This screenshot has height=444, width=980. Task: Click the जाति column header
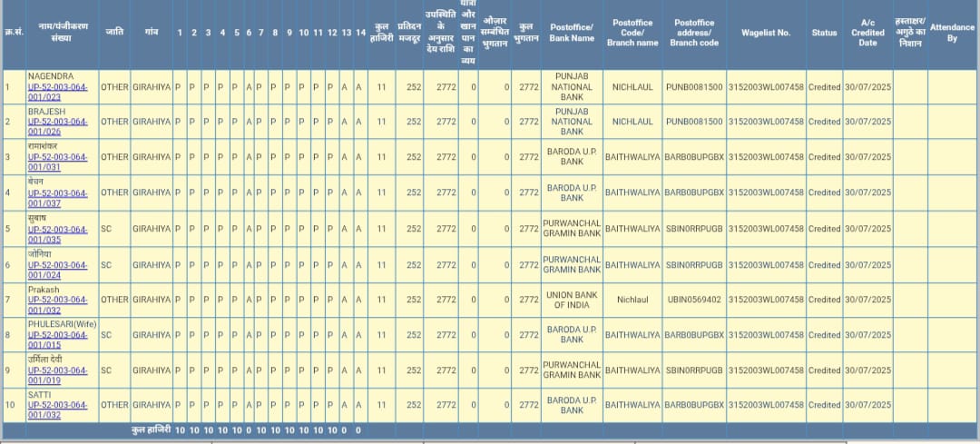114,33
